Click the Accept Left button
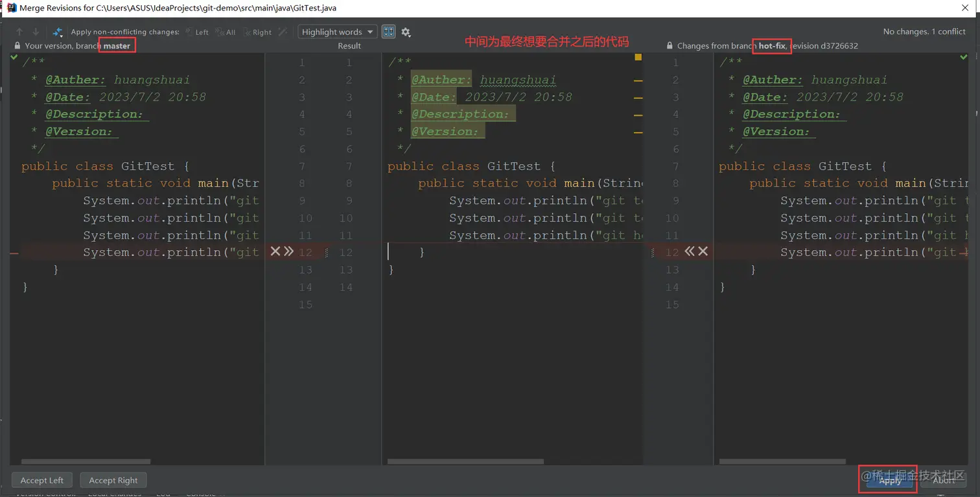The height and width of the screenshot is (497, 980). coord(42,480)
